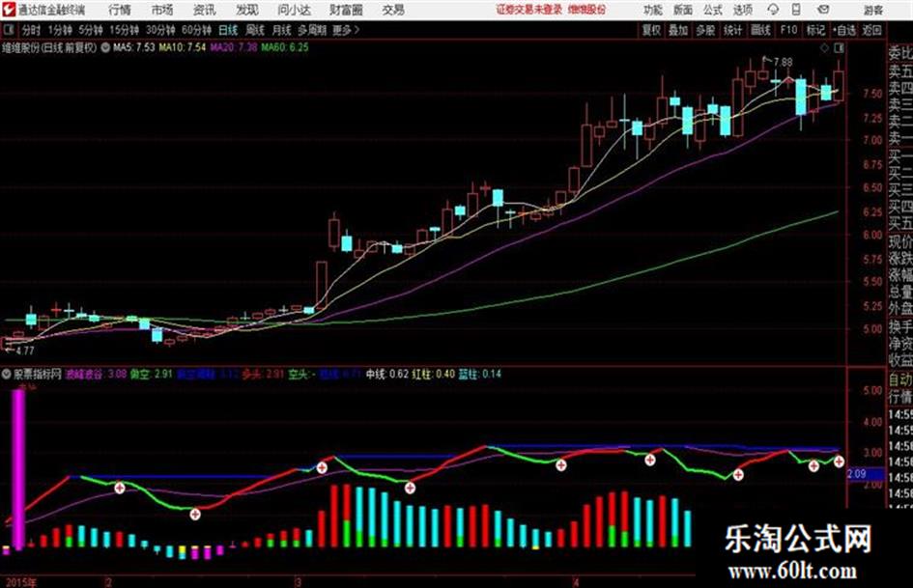Open the 选项 top menu

tap(743, 10)
